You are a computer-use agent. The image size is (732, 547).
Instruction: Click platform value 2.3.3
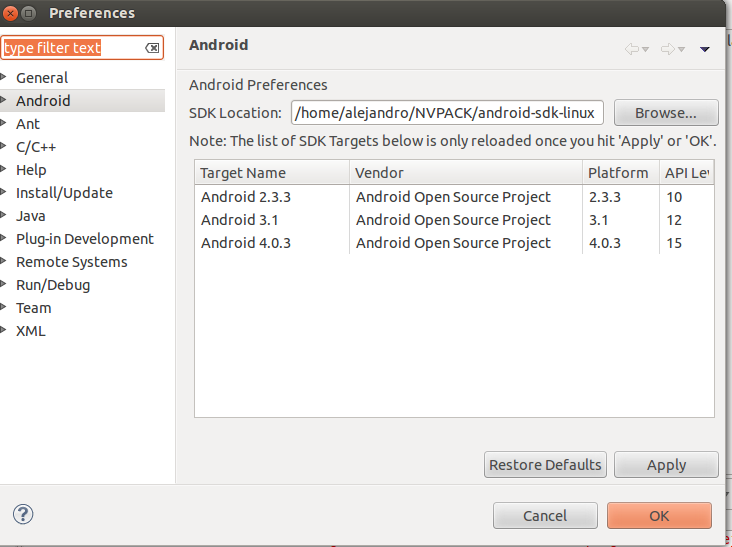(x=605, y=197)
